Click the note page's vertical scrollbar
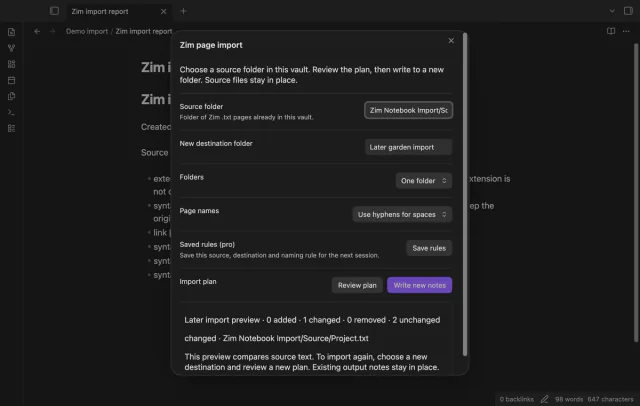640x406 pixels. pyautogui.click(x=636, y=192)
